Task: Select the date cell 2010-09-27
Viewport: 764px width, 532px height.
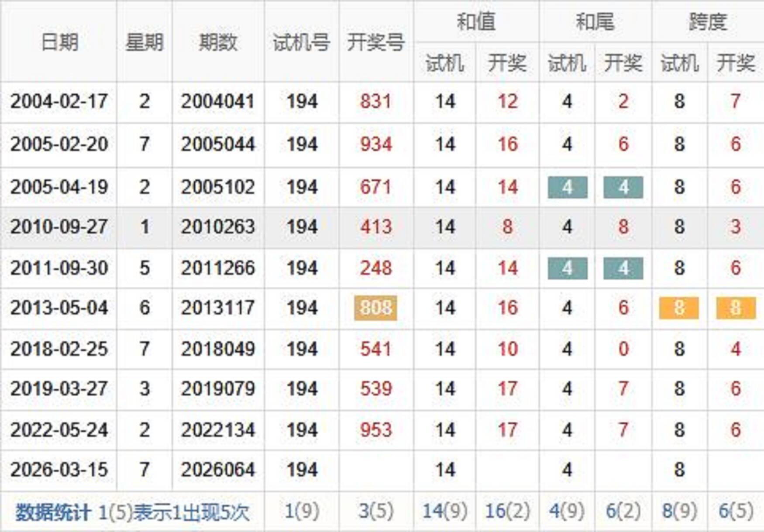Action: [x=59, y=227]
